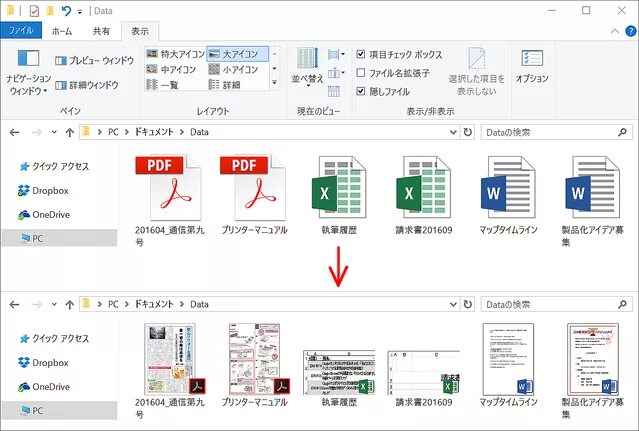Click 選択した項目を表示しない button

coord(476,72)
